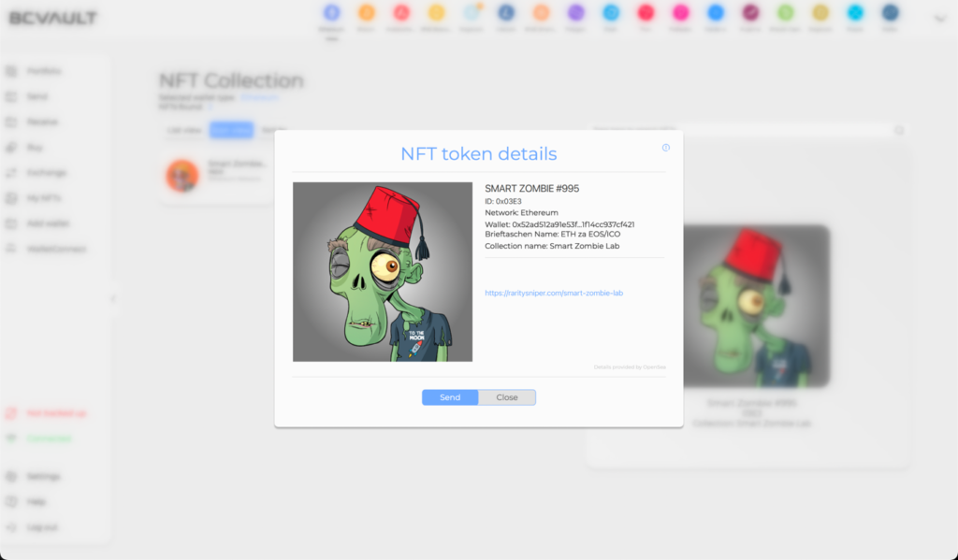Click the Smart Zombie list card avatar

(x=182, y=176)
